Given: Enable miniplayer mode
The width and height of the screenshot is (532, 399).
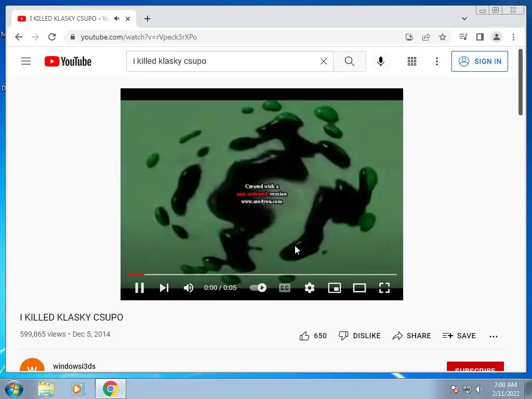Looking at the screenshot, I should tap(335, 288).
